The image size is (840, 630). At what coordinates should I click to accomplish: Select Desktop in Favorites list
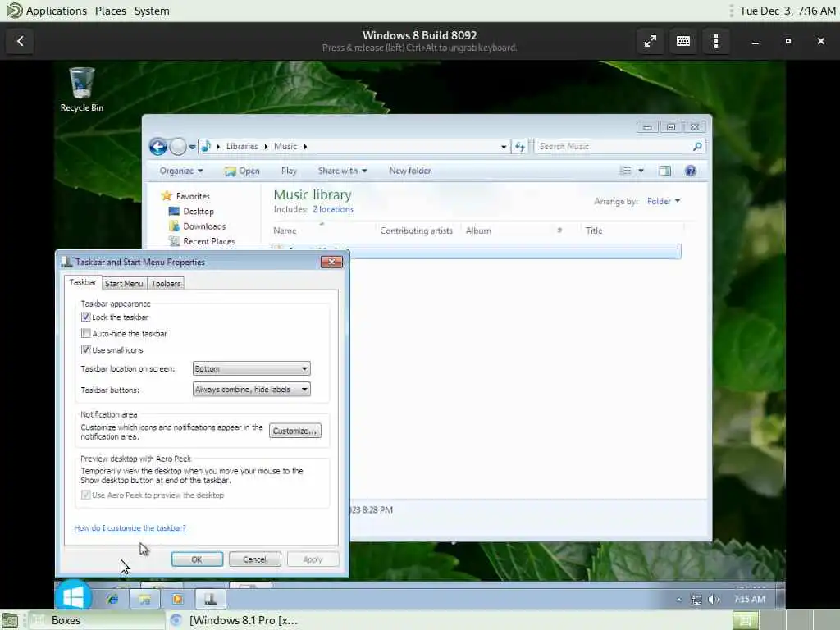(x=192, y=212)
